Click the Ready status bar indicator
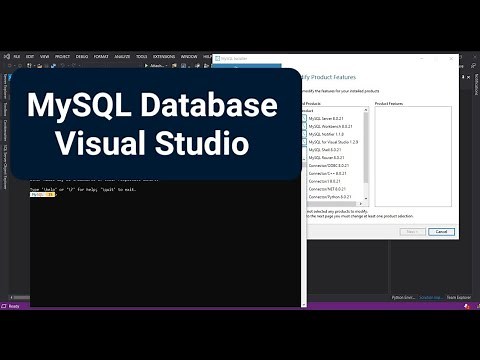480x360 pixels. [x=14, y=306]
